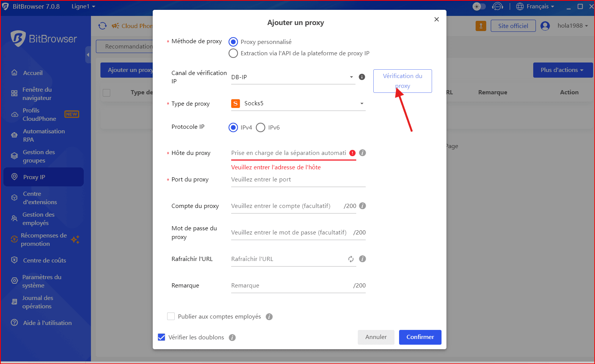Click the Vérification du proxy button
595x364 pixels.
(x=402, y=81)
